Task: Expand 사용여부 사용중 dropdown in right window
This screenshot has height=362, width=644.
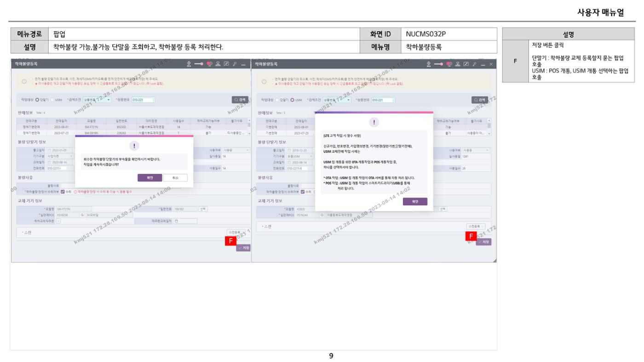Action: [476, 150]
